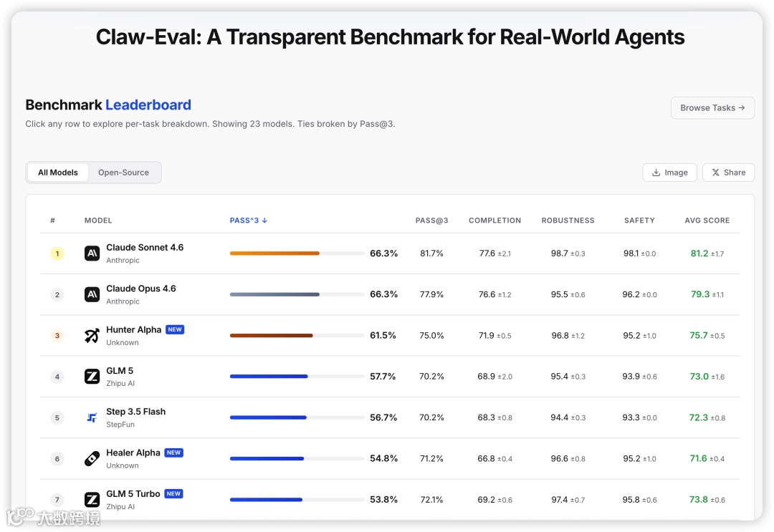This screenshot has width=774, height=532.
Task: Open the Healer Alpha model name
Action: (133, 453)
